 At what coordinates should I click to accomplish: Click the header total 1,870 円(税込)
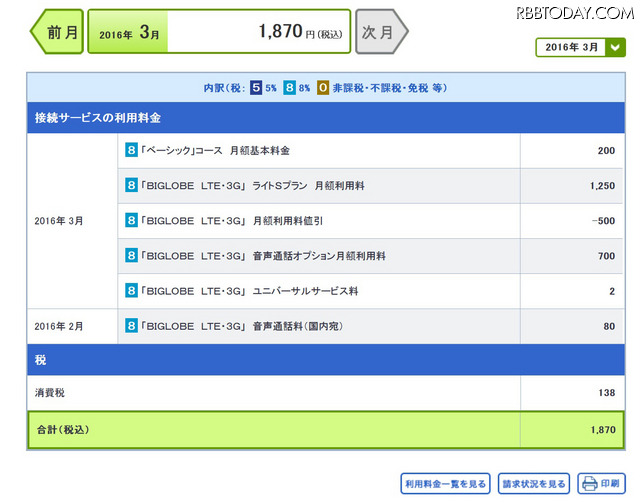(300, 31)
